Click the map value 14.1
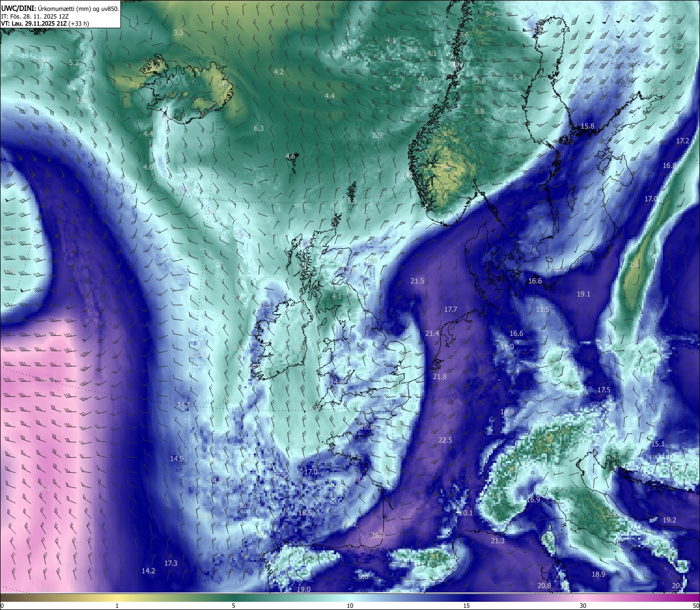The image size is (700, 610). pos(184,405)
